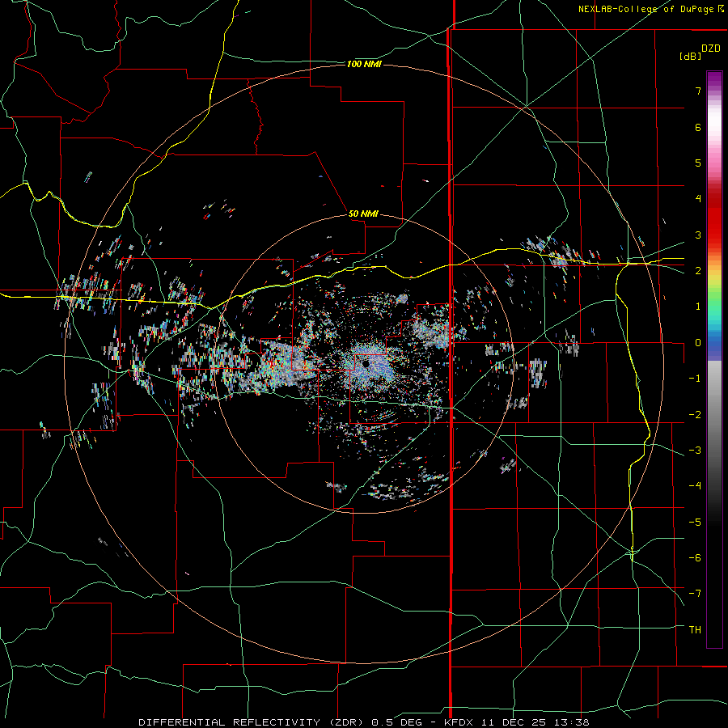
Task: Click the ZDR color scale bar
Action: [x=714, y=359]
